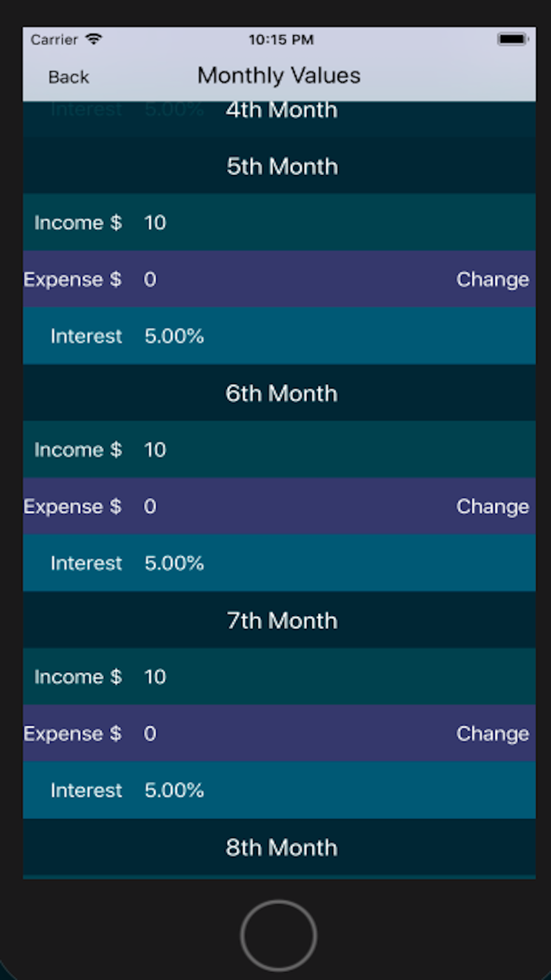
Task: Tap the battery indicator icon
Action: (512, 39)
